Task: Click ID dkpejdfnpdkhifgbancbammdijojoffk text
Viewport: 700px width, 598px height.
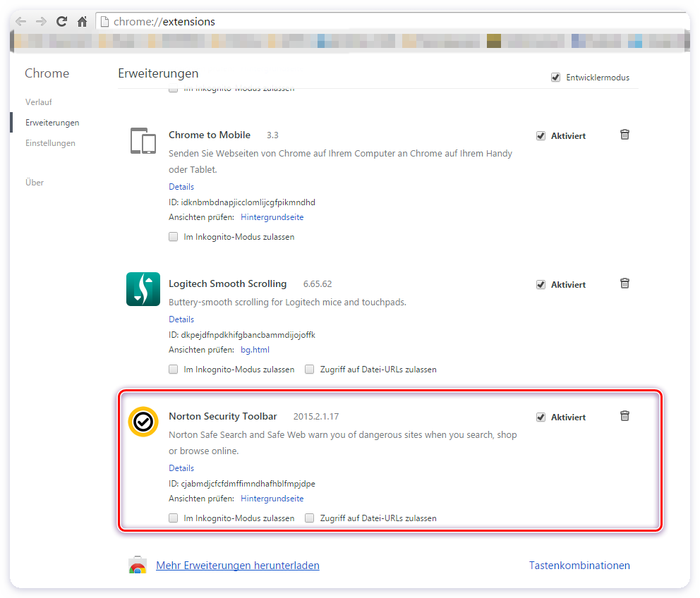Action: [x=242, y=335]
